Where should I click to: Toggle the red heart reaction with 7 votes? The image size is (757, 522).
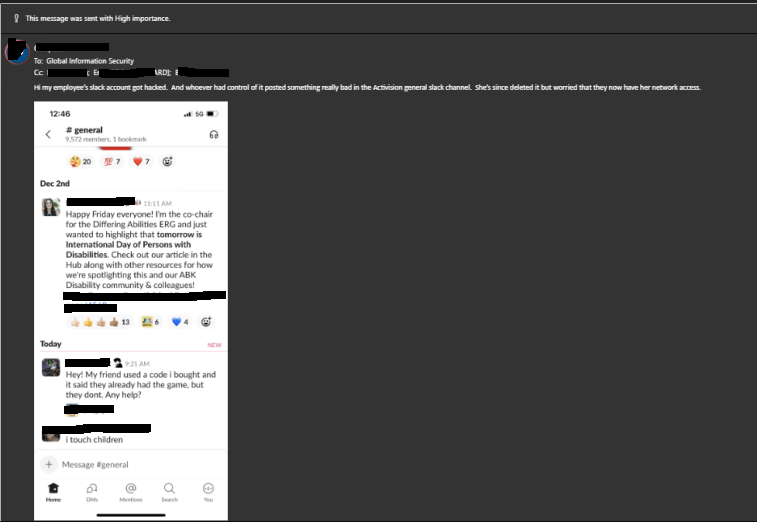[141, 161]
